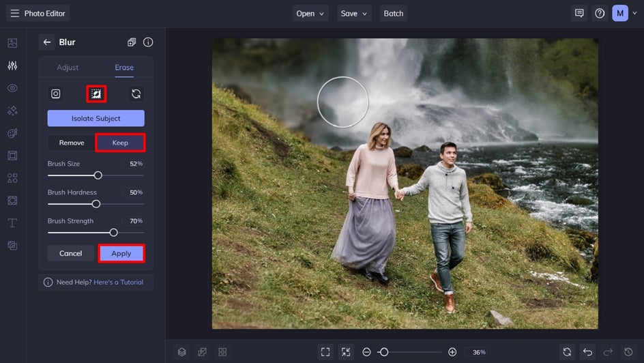644x363 pixels.
Task: Switch to the Adjust tab
Action: pos(68,68)
